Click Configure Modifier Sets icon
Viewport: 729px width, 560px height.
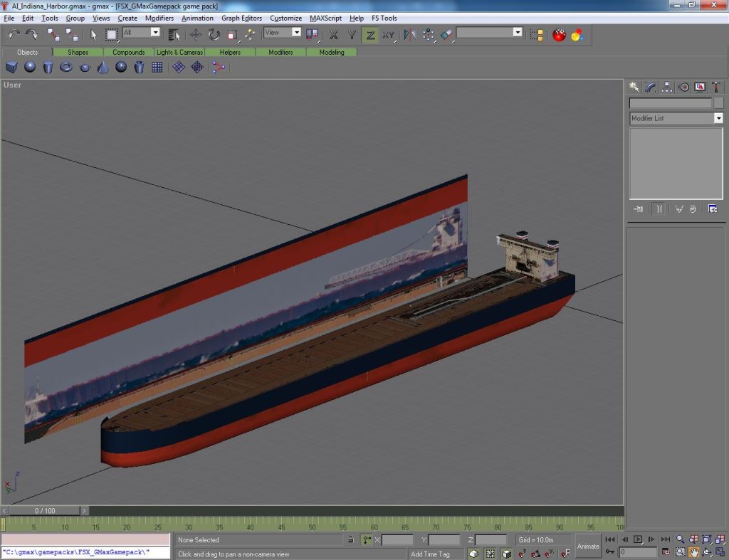click(712, 208)
